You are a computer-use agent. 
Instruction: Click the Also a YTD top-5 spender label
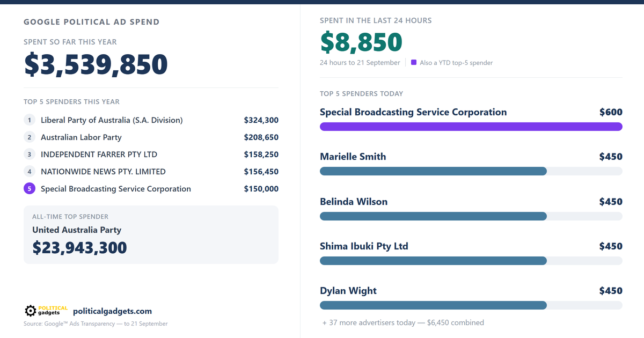456,63
